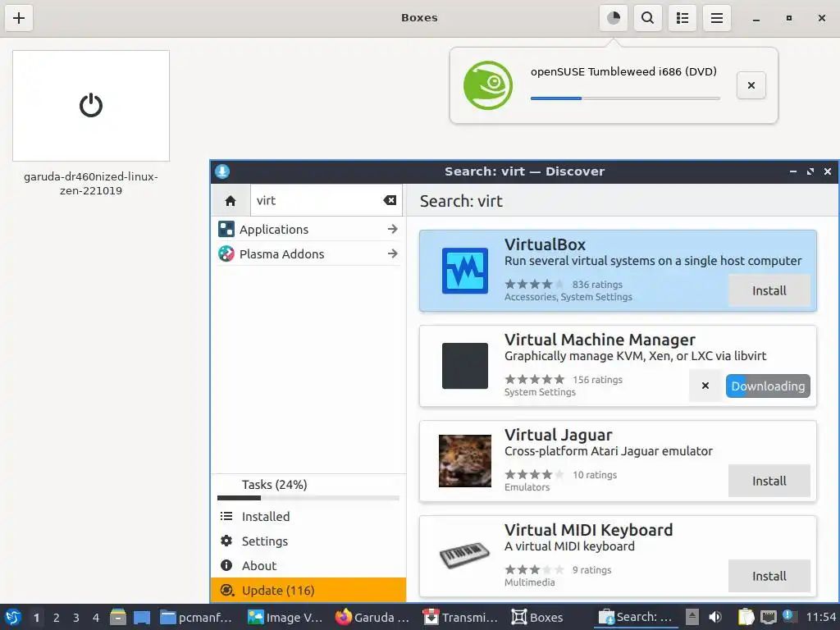Viewport: 840px width, 630px height.
Task: Switch to workspace 3
Action: click(x=76, y=618)
